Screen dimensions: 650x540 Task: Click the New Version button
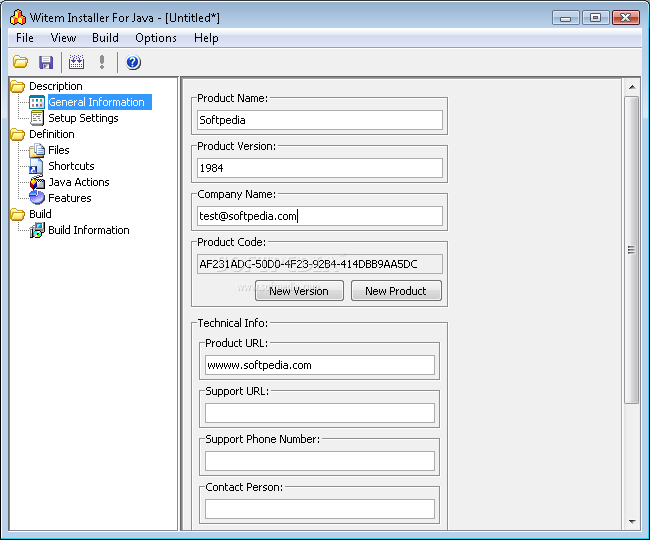[x=299, y=291]
